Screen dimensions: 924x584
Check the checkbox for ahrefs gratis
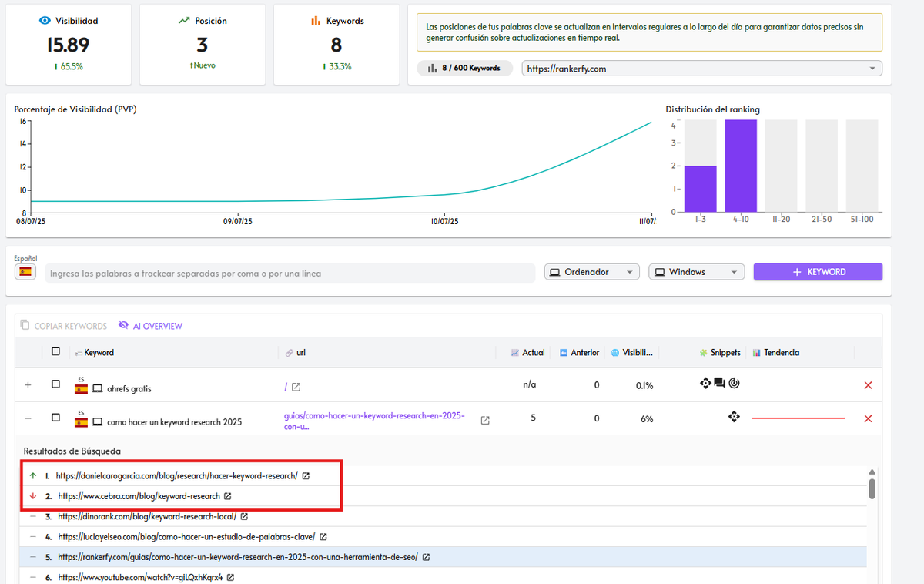tap(56, 385)
